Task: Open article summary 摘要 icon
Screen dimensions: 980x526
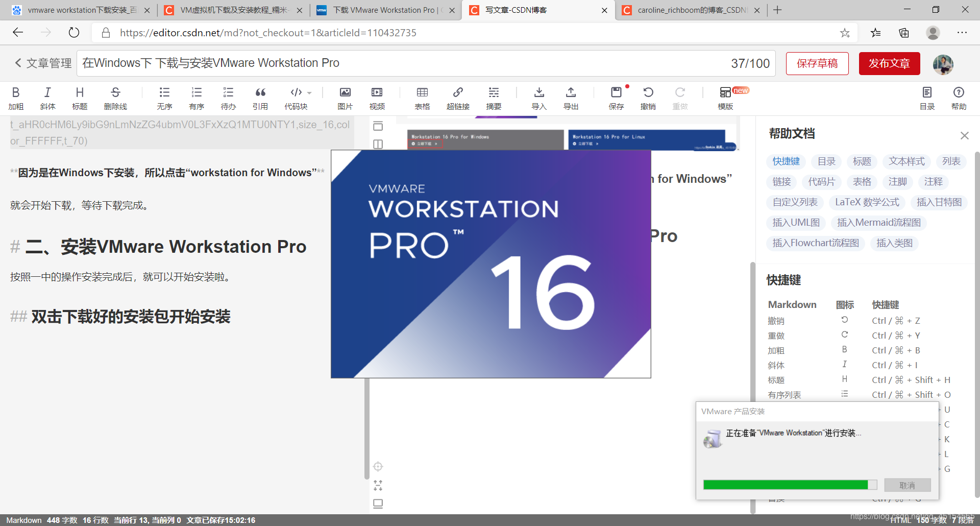Action: tap(494, 98)
